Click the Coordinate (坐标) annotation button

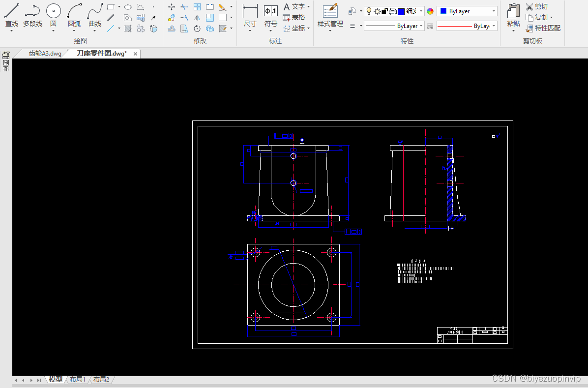click(x=294, y=28)
